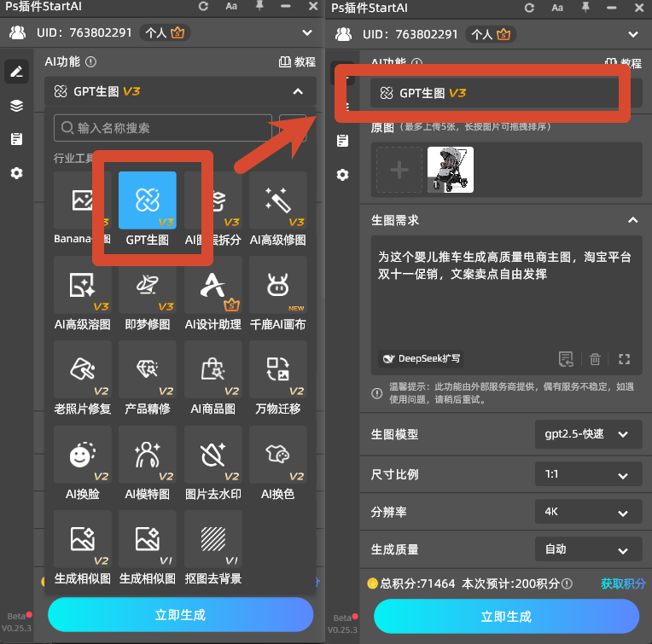
Task: Select uploaded baby stroller thumbnail
Action: (x=451, y=170)
